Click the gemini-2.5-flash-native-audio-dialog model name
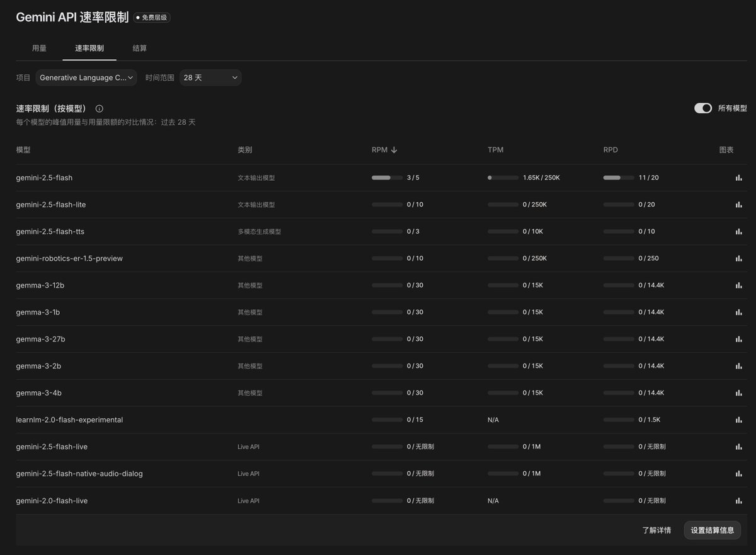 (79, 473)
